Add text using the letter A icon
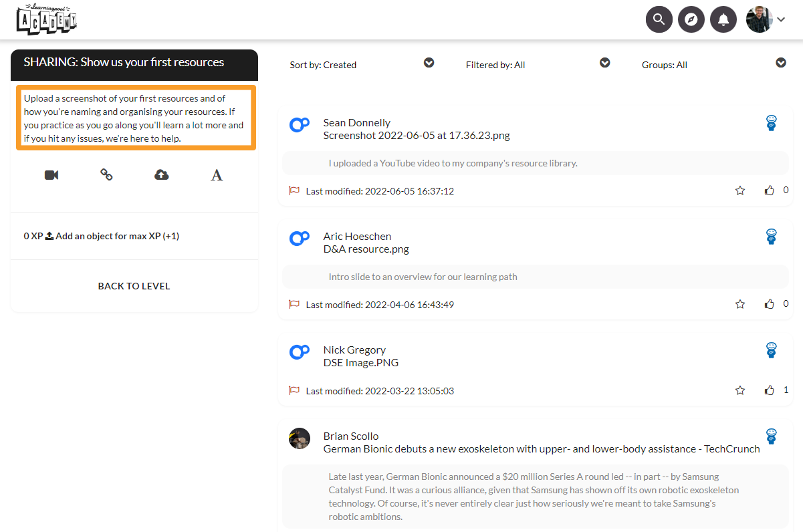This screenshot has height=532, width=803. point(217,175)
